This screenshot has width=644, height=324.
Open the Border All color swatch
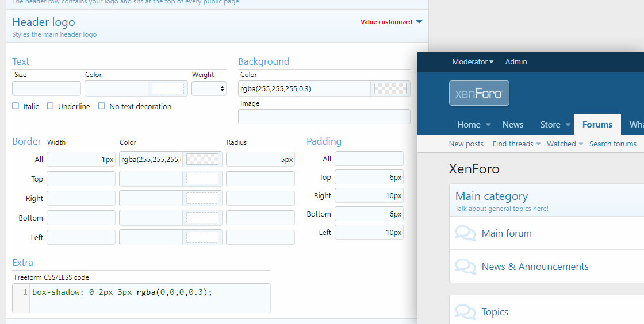[x=202, y=159]
